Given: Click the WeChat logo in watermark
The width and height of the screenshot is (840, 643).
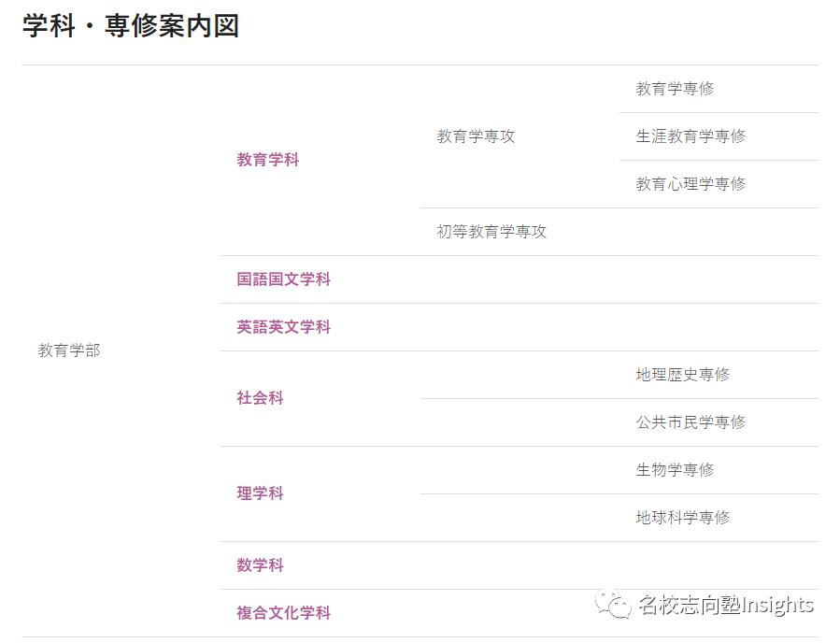Looking at the screenshot, I should pyautogui.click(x=613, y=605).
